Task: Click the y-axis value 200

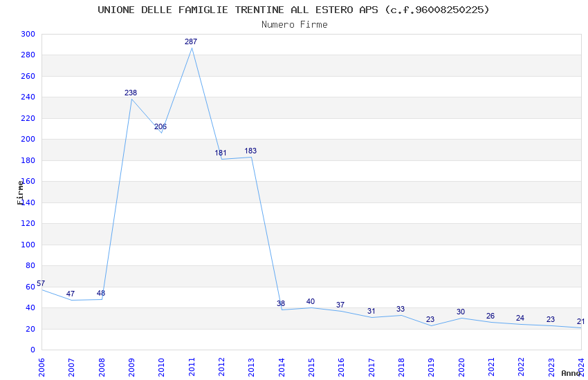Action: [28, 140]
